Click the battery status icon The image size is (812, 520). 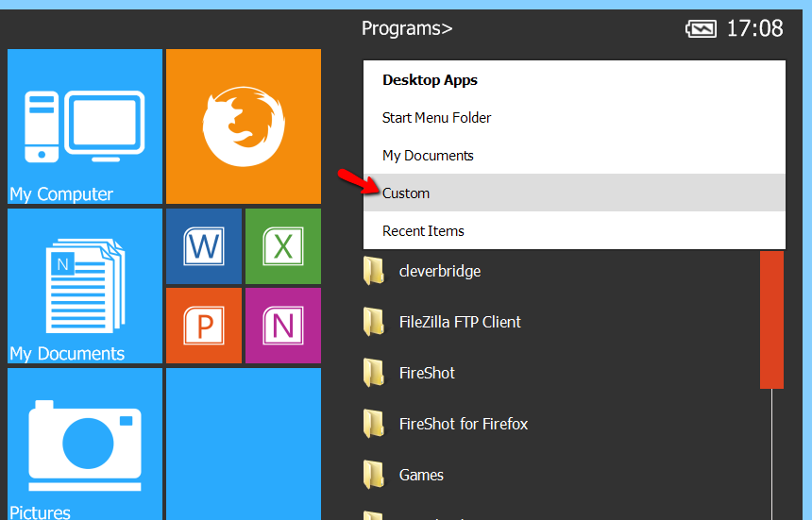[x=701, y=29]
